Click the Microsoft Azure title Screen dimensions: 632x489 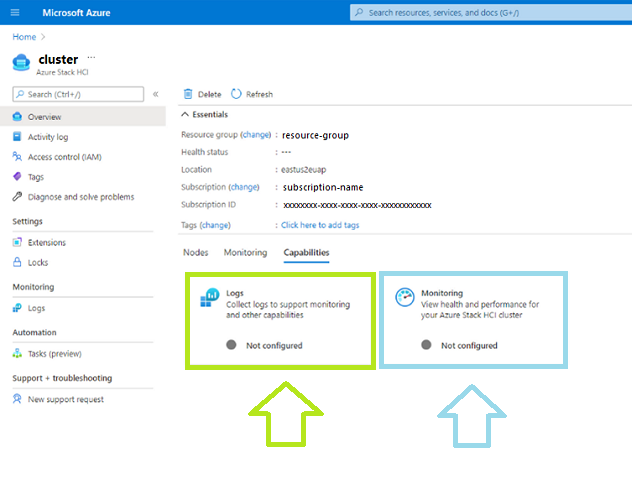pos(76,12)
